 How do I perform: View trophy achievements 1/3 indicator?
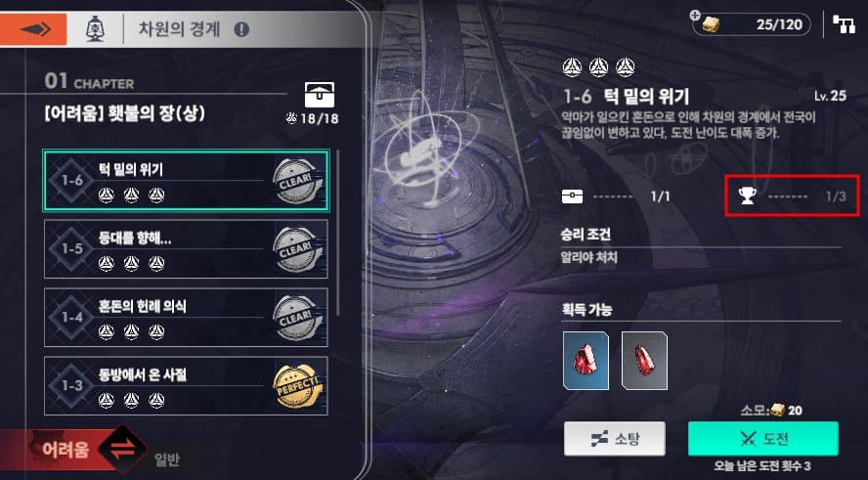792,196
